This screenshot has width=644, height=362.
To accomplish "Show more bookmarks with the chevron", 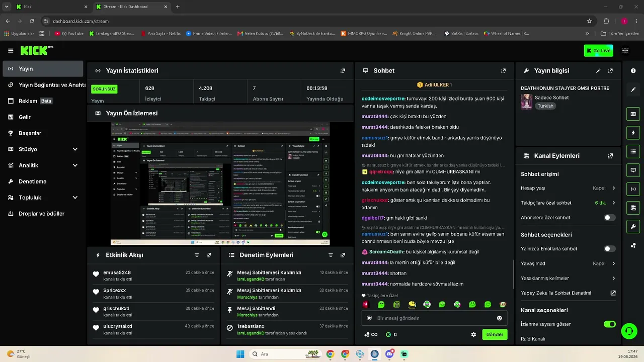I will click(x=587, y=34).
